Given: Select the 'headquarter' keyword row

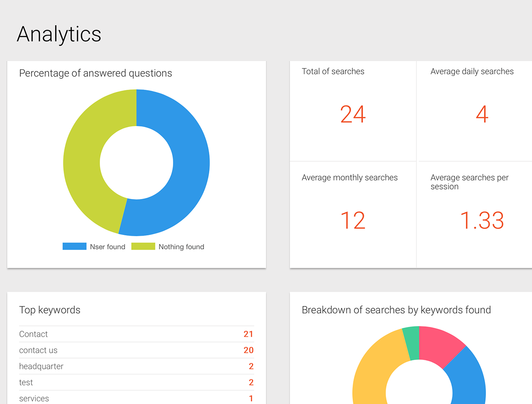Looking at the screenshot, I should point(136,366).
